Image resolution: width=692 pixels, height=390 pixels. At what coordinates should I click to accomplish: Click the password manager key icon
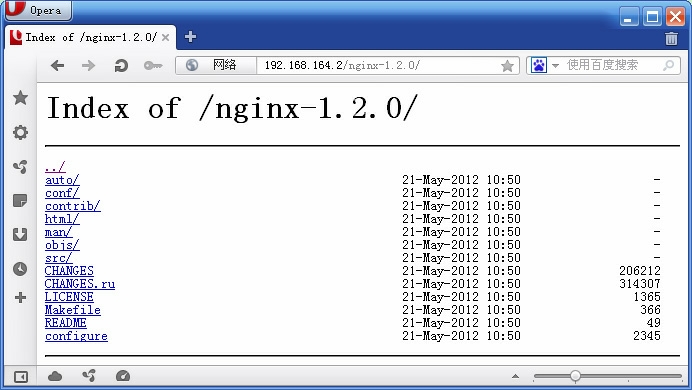tap(153, 66)
